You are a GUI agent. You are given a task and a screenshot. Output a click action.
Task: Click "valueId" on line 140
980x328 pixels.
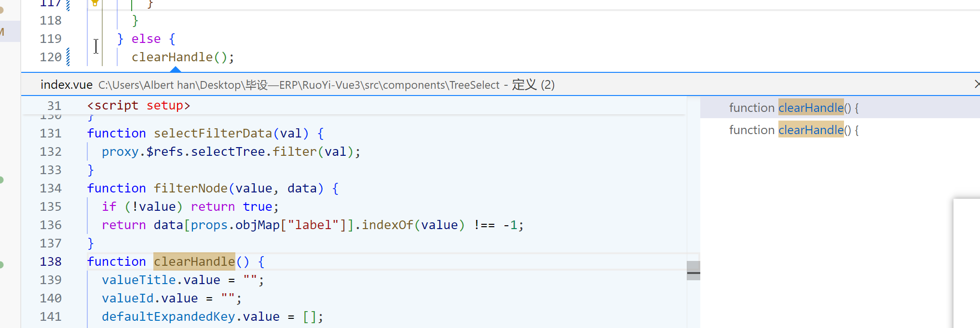(128, 298)
